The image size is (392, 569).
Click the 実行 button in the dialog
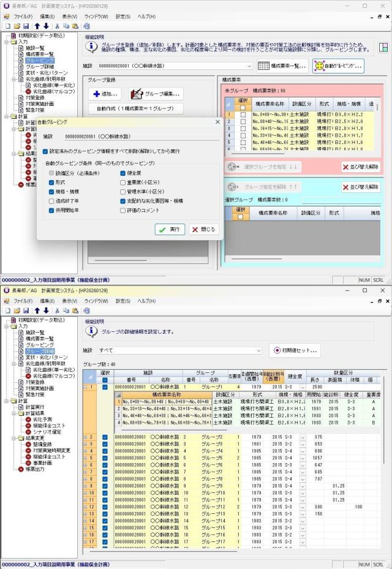pos(170,229)
